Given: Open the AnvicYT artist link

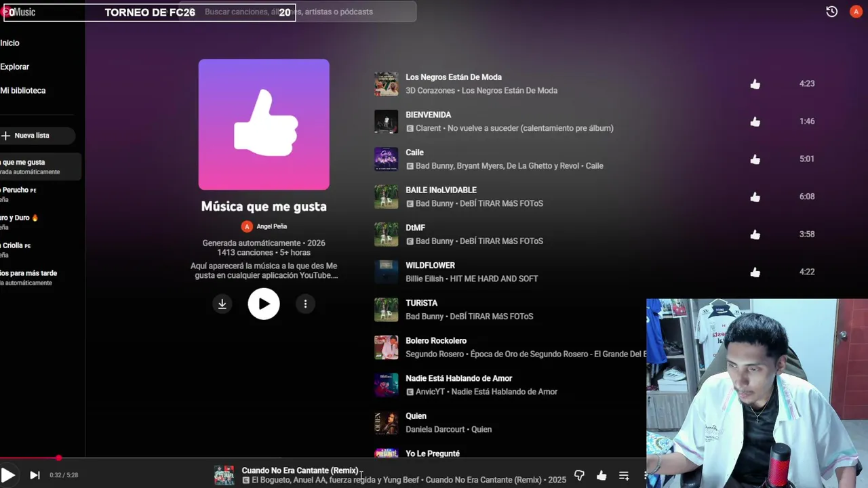Looking at the screenshot, I should pyautogui.click(x=429, y=392).
